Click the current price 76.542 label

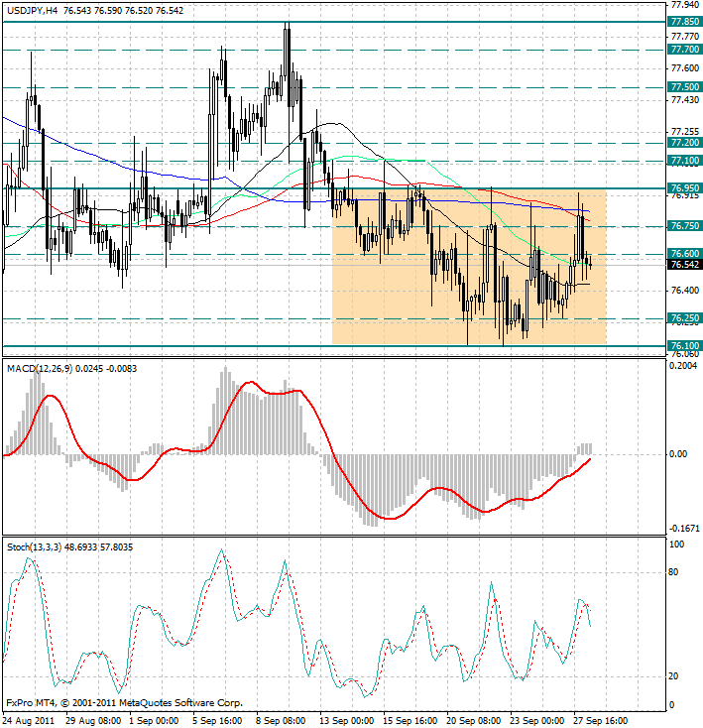click(x=685, y=265)
